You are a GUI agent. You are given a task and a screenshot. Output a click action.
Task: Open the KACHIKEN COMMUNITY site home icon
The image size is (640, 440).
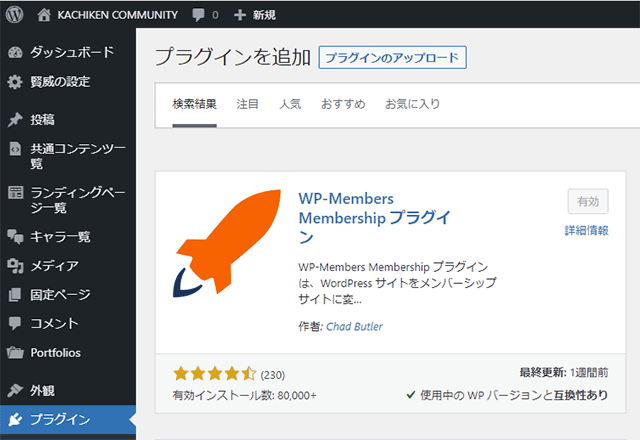tap(44, 15)
